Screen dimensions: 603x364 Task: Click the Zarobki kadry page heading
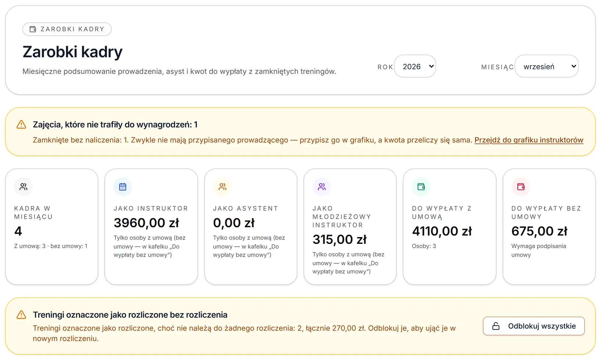[x=72, y=52]
